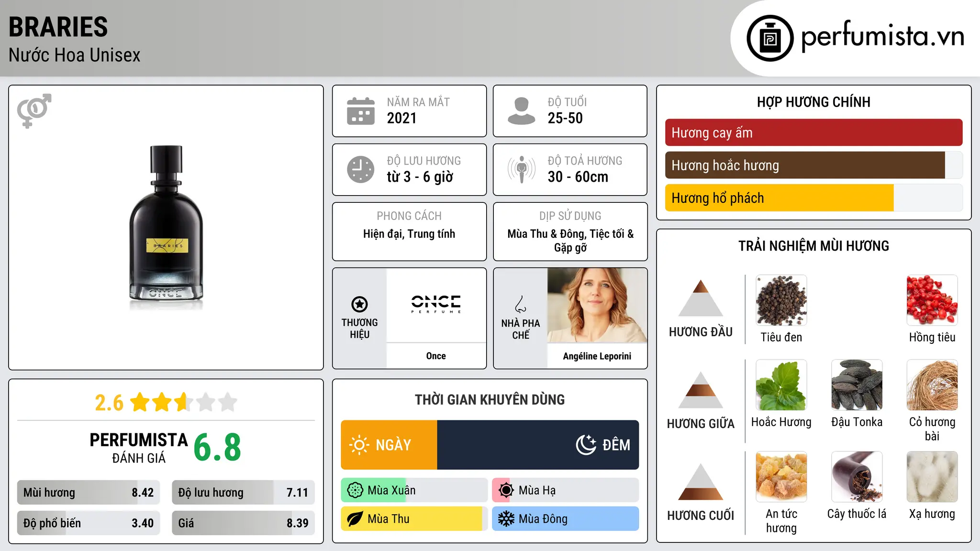
Task: Click the first gold rating star
Action: [x=140, y=402]
